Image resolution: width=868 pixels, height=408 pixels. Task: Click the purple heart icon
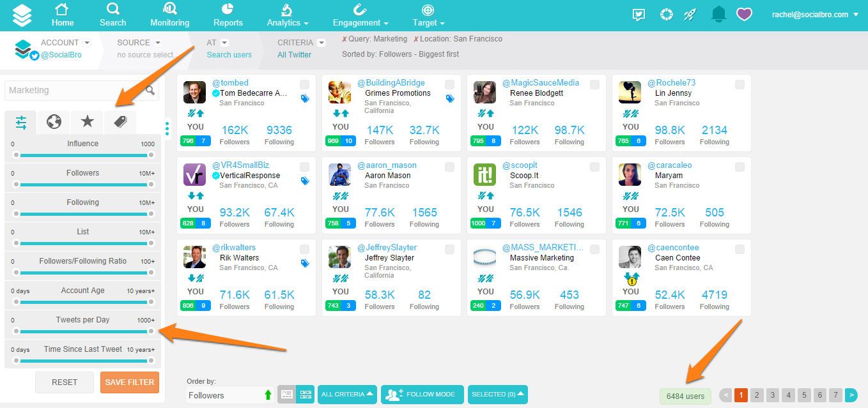coord(744,14)
